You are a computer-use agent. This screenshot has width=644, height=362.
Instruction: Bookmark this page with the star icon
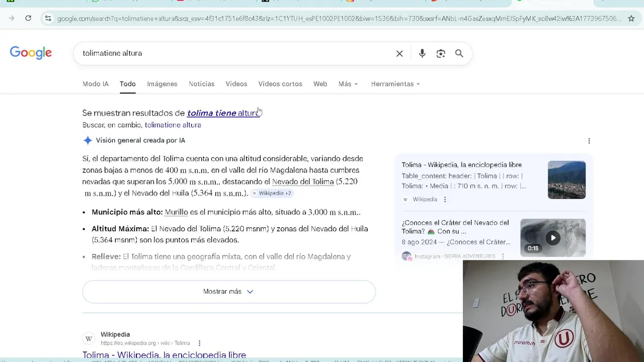pos(631,19)
